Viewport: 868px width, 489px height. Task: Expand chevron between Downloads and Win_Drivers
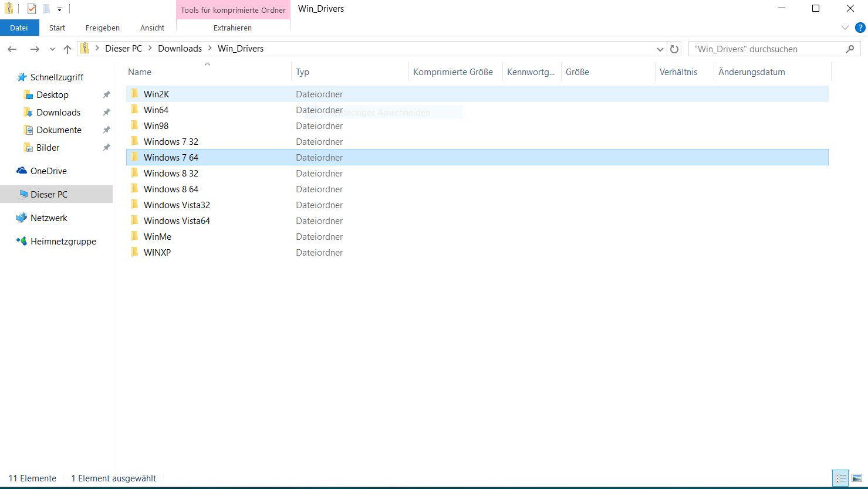tap(210, 49)
